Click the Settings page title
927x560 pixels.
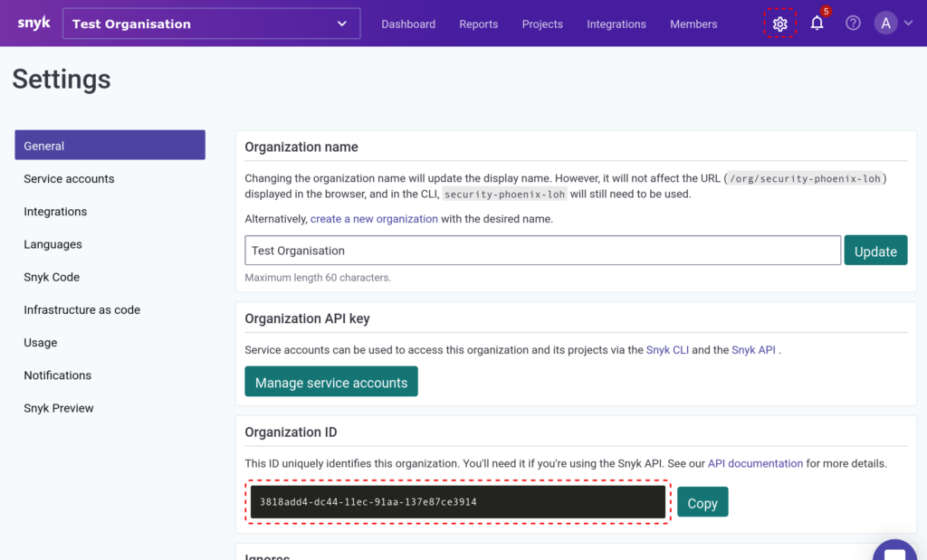(62, 79)
